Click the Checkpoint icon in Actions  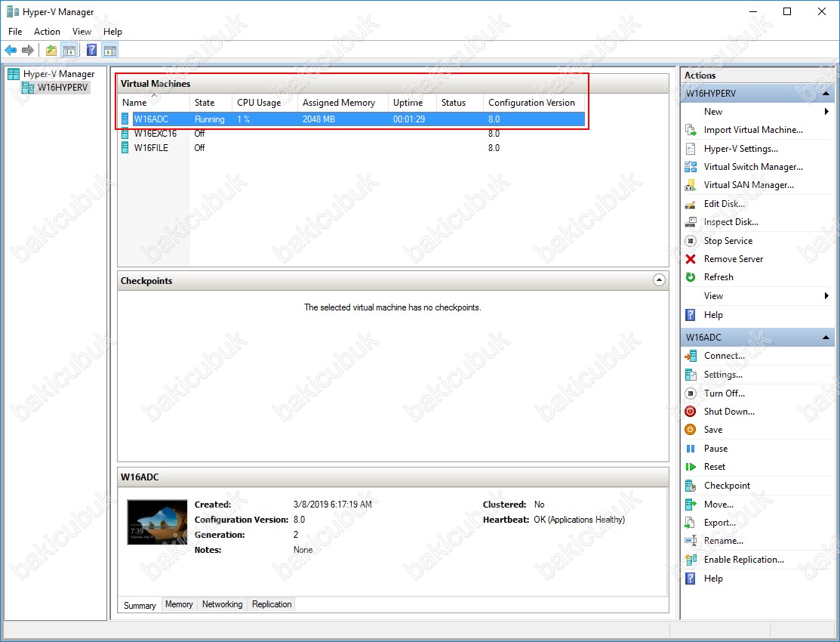(691, 486)
